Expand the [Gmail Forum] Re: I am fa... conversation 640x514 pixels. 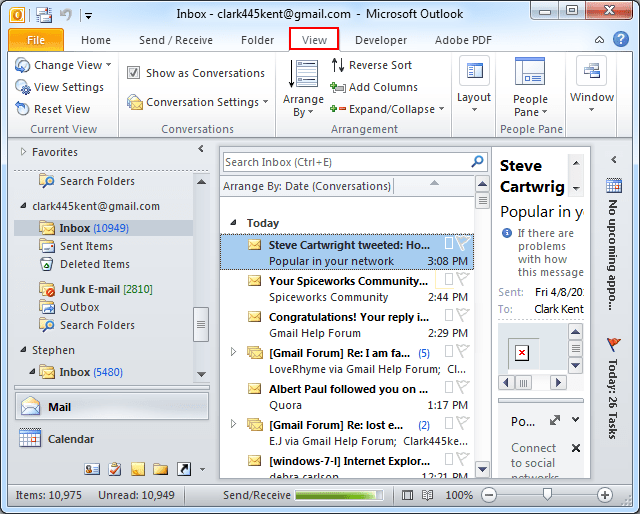click(x=233, y=352)
